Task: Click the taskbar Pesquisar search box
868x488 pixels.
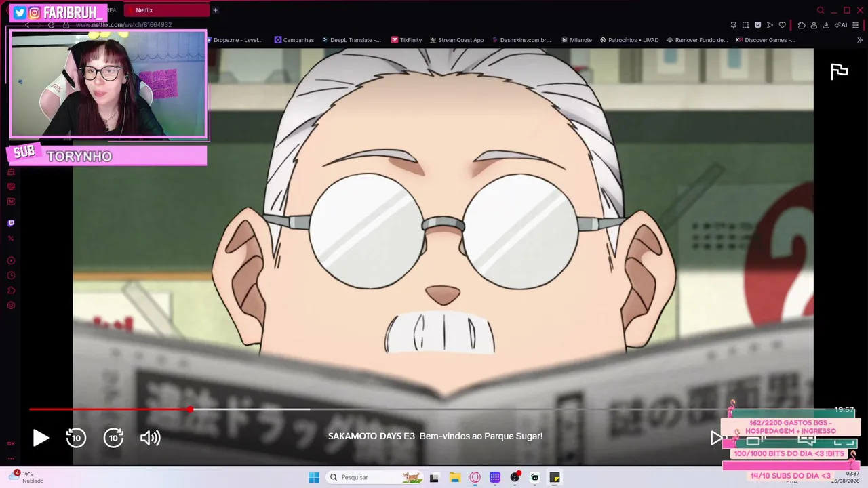Action: pos(374,477)
